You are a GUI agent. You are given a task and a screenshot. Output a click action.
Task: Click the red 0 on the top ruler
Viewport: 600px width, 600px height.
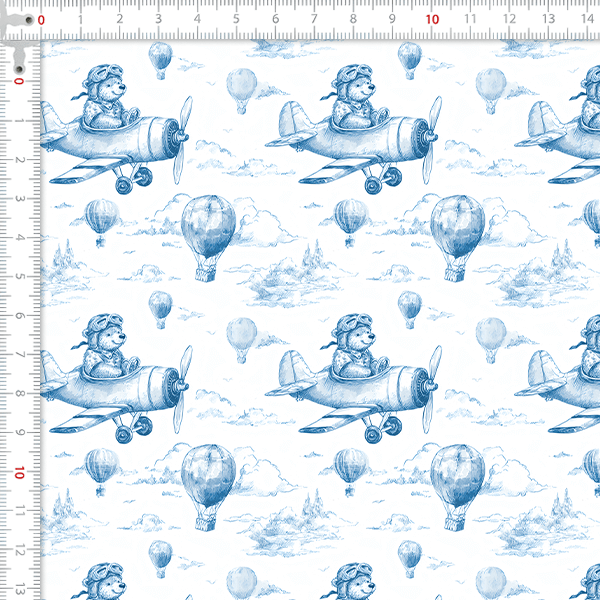(x=41, y=19)
